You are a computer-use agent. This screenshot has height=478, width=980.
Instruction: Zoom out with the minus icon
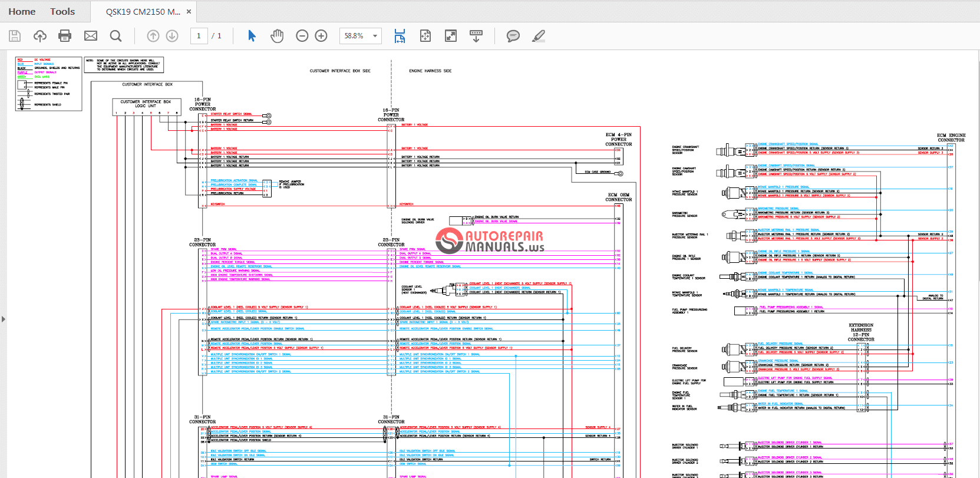pos(302,36)
